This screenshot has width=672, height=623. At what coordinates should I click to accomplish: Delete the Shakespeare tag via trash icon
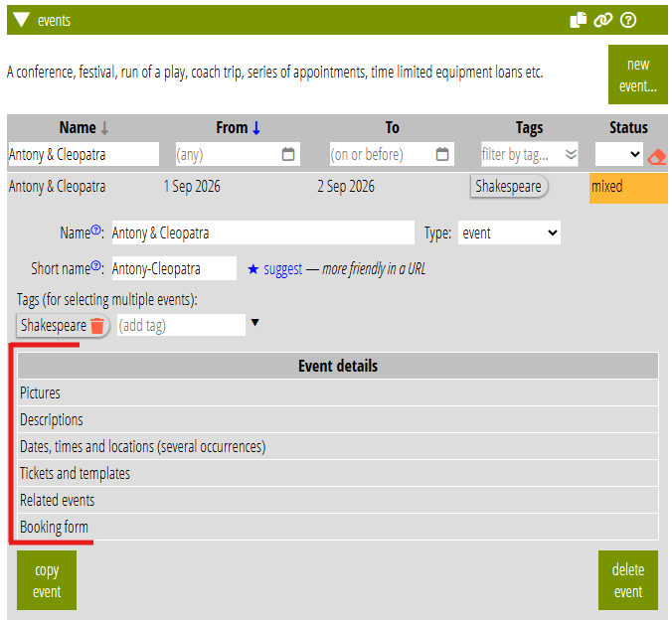tap(97, 325)
